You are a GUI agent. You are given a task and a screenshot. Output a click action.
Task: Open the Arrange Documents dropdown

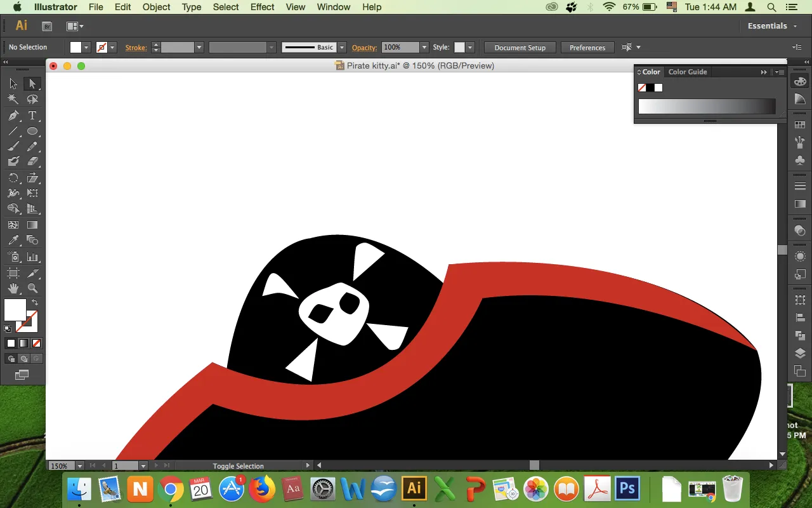tap(75, 26)
